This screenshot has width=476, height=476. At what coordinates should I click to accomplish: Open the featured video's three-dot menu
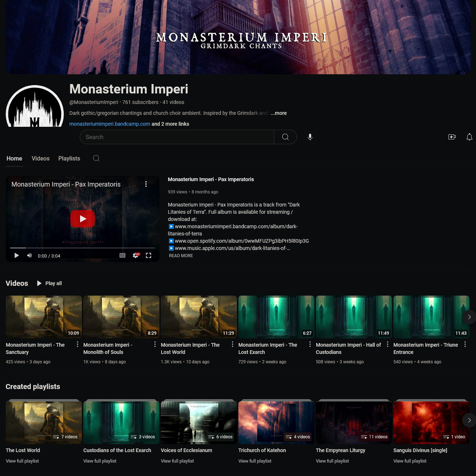click(x=146, y=184)
